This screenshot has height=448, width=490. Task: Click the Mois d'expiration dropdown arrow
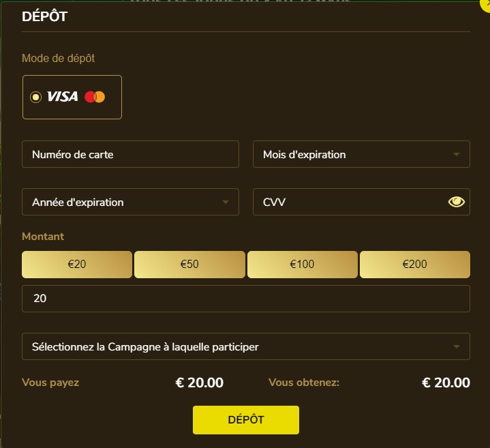pos(457,155)
